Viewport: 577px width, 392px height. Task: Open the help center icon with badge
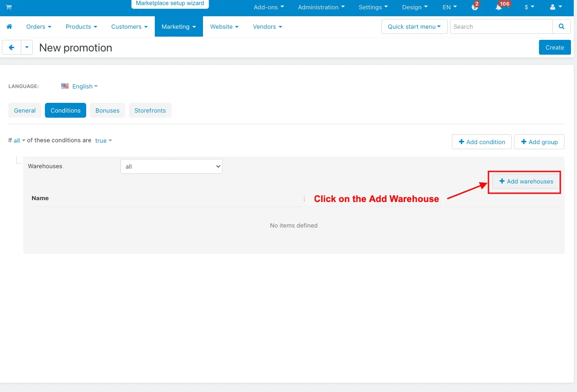[x=475, y=7]
